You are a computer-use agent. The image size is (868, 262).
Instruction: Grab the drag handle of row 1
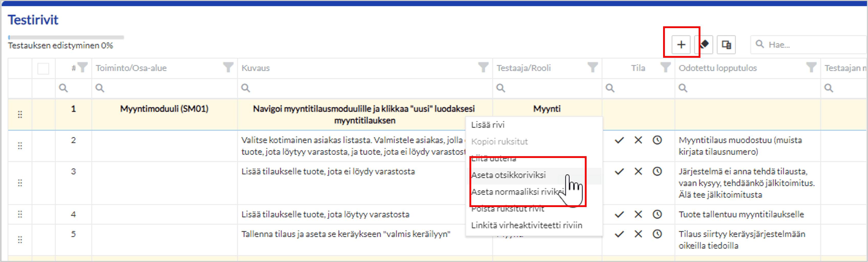tap(20, 115)
